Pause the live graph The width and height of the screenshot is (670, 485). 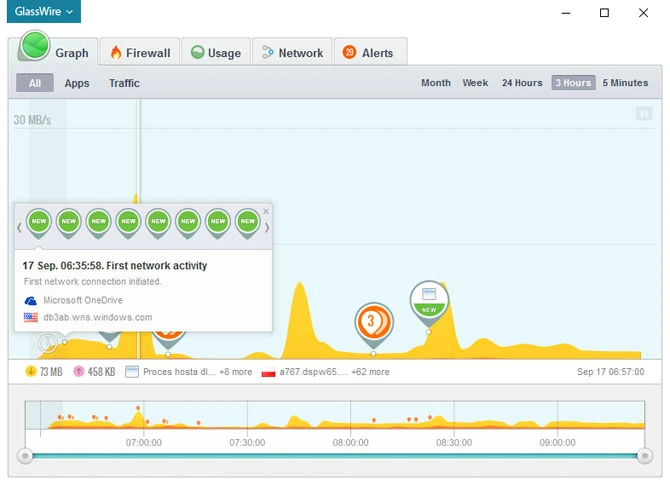point(644,114)
